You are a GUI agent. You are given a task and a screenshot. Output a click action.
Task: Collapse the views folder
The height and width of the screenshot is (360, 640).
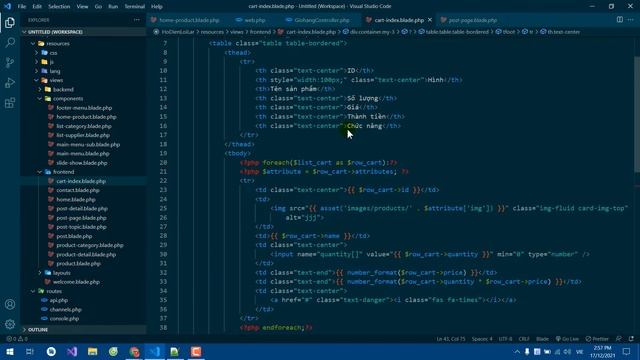pos(56,80)
